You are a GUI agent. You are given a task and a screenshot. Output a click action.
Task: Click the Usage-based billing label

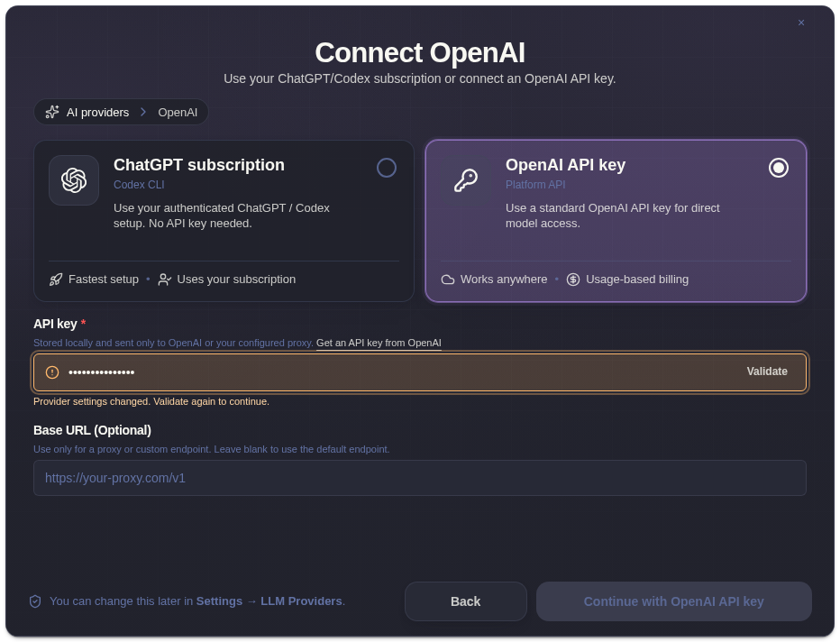click(637, 280)
